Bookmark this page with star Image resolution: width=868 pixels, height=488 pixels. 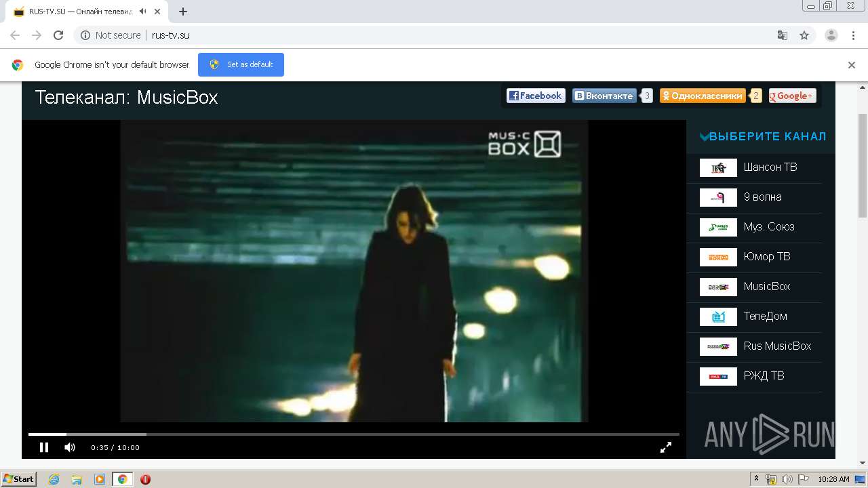[x=804, y=35]
